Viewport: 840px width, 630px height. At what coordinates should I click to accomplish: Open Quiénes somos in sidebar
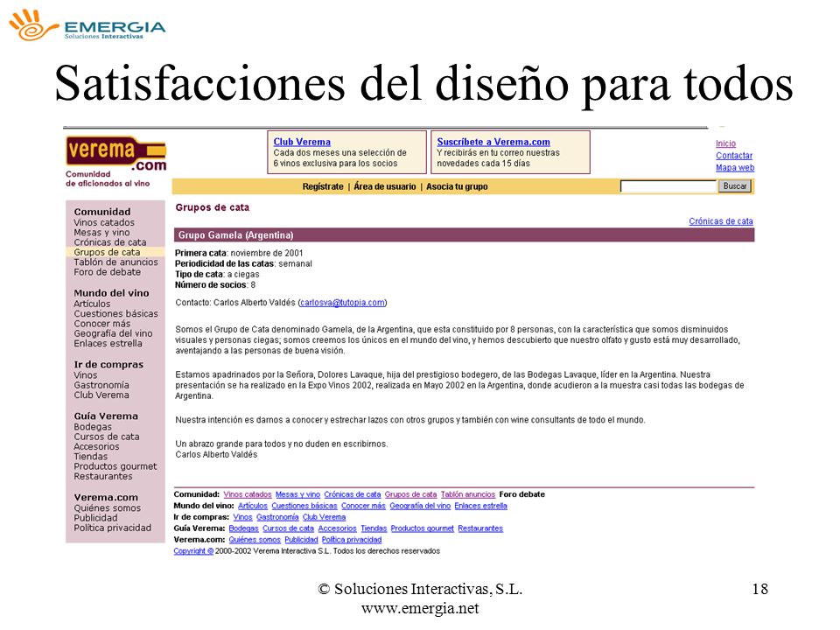point(107,507)
